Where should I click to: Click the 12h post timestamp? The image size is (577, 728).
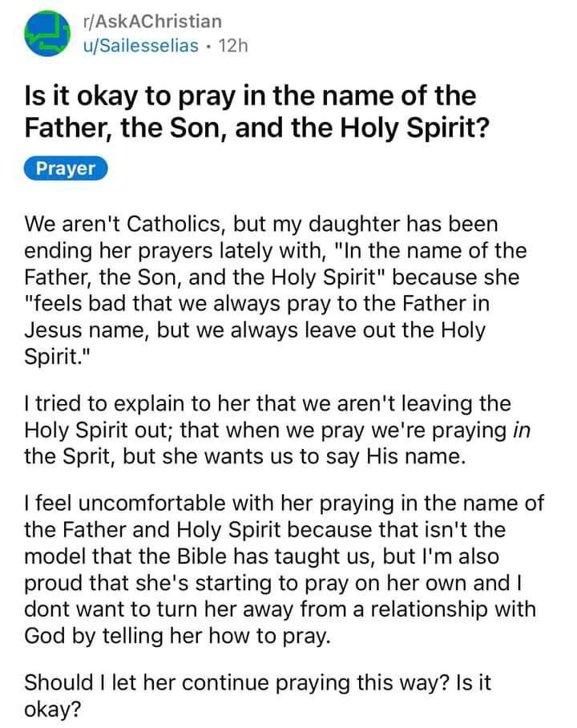[233, 46]
